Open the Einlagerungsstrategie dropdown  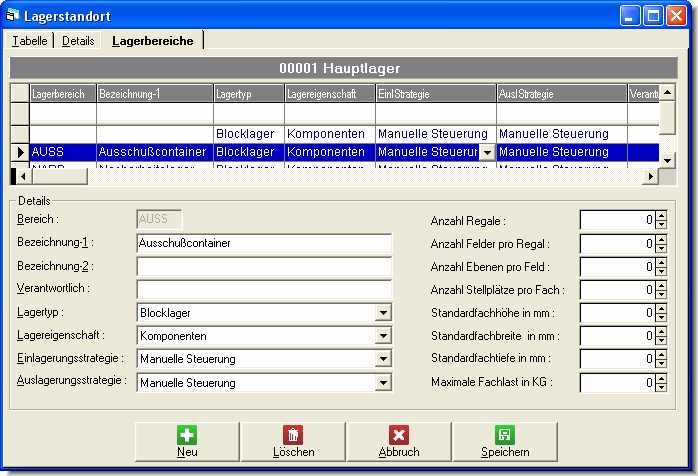tap(383, 359)
